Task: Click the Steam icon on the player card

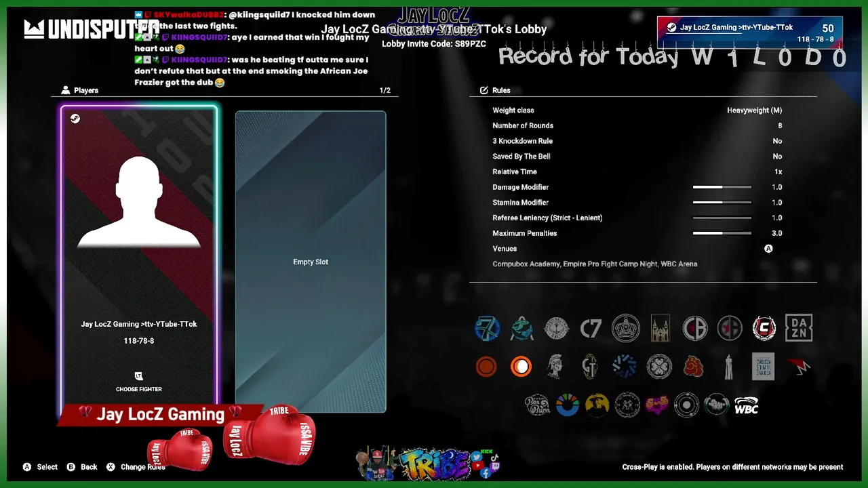Action: pos(75,119)
